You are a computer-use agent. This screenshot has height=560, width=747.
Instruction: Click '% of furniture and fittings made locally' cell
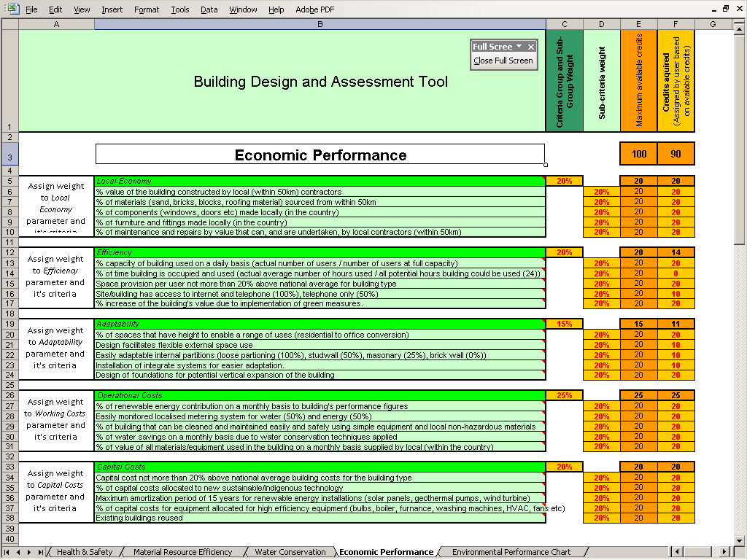[320, 222]
